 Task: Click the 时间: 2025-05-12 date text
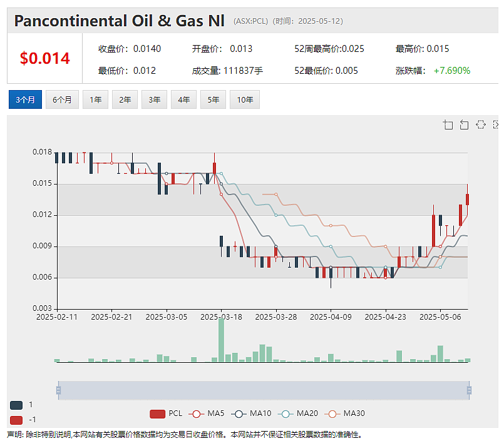pos(308,21)
